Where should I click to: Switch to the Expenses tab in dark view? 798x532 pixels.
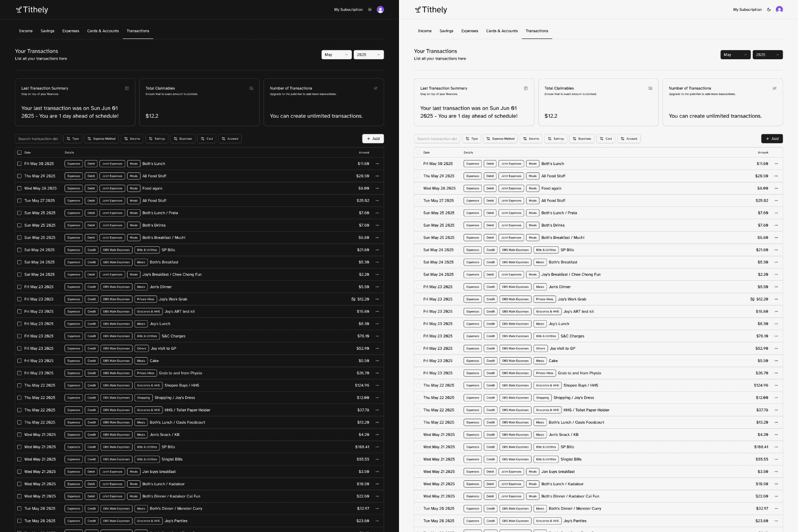click(70, 31)
